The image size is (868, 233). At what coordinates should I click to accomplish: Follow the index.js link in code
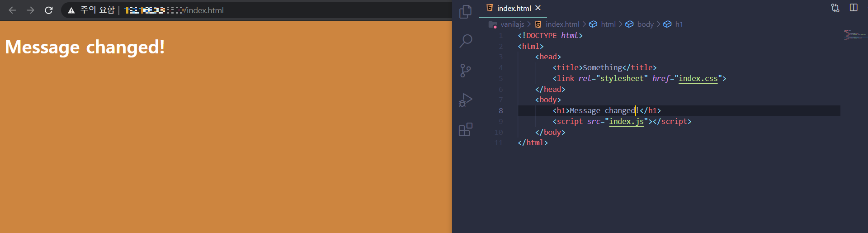[x=626, y=121]
